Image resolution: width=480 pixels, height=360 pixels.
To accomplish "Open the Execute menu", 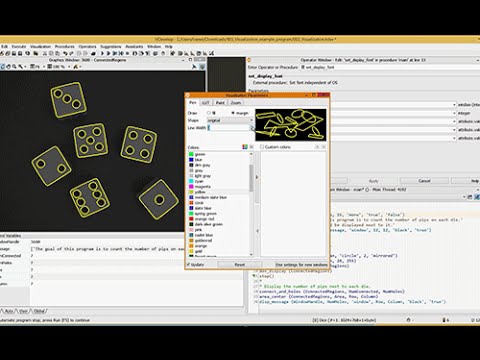I will (x=19, y=47).
